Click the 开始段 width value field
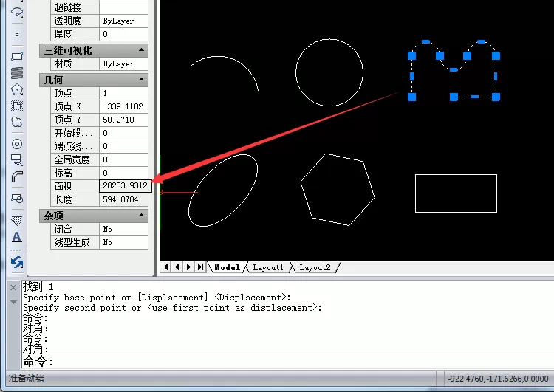 coord(123,133)
